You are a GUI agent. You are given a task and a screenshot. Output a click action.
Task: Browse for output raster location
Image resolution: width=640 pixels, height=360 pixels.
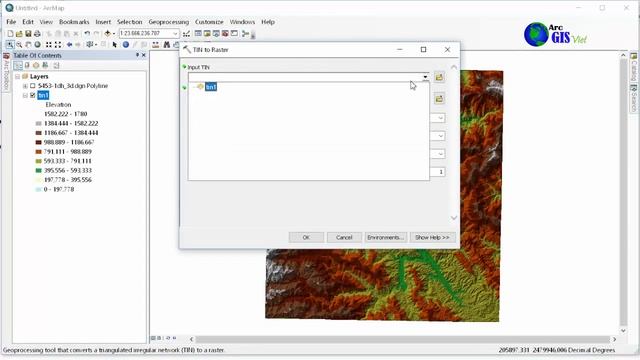pos(439,99)
